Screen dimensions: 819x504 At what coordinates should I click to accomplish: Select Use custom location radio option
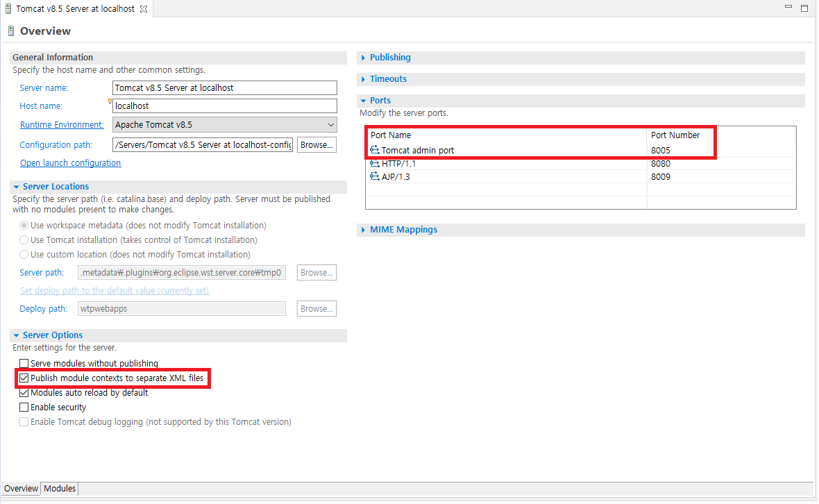24,255
